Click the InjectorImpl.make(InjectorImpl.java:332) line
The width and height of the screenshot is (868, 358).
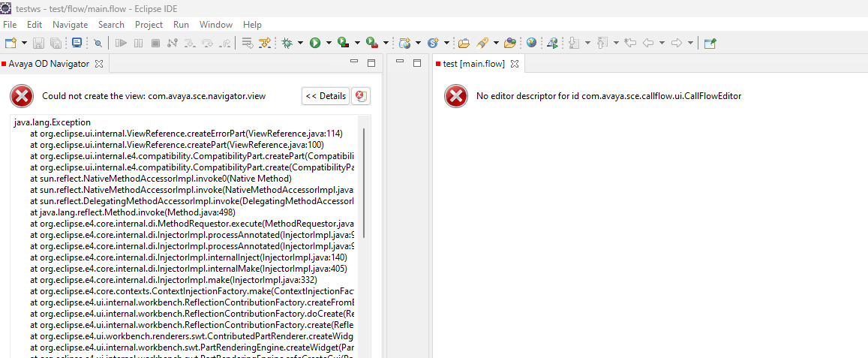point(174,280)
